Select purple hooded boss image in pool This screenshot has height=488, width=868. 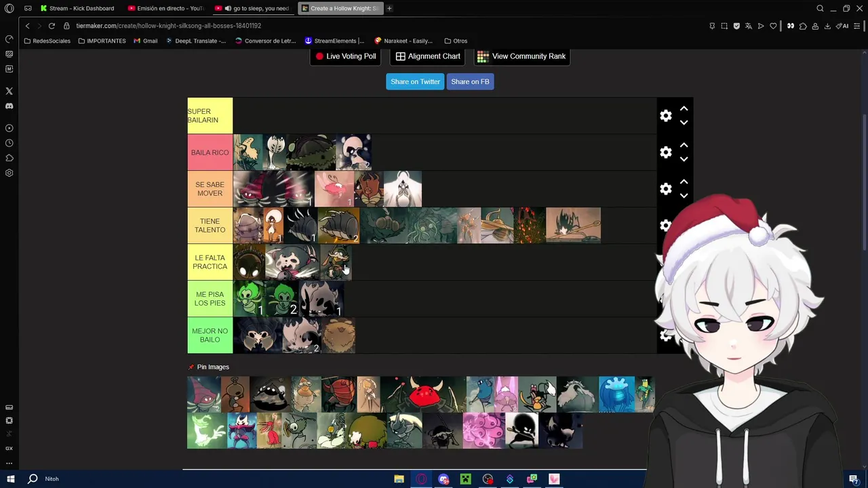pyautogui.click(x=204, y=394)
